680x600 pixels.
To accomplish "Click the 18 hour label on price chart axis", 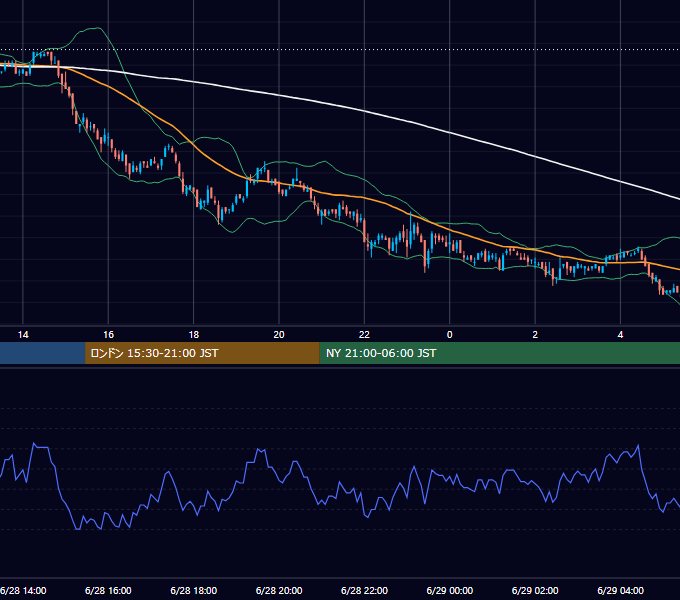I will coord(194,335).
